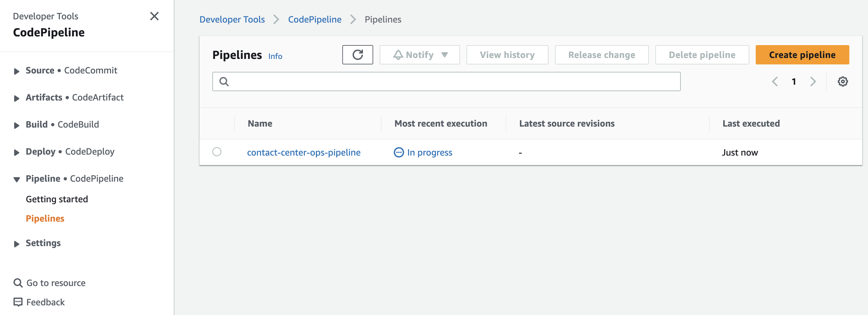Expand Source CodeCommit section
This screenshot has height=315, width=868.
point(16,71)
